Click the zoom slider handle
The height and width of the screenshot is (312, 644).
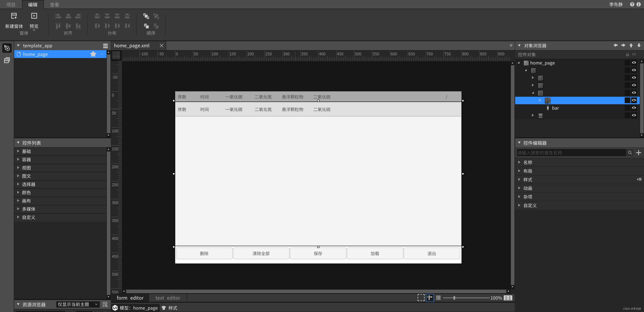[x=454, y=298]
